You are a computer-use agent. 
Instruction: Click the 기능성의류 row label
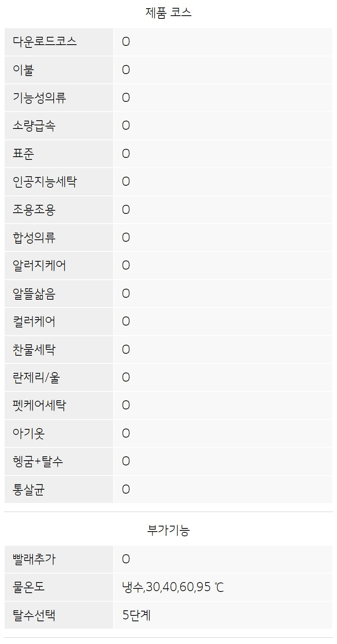pos(39,98)
